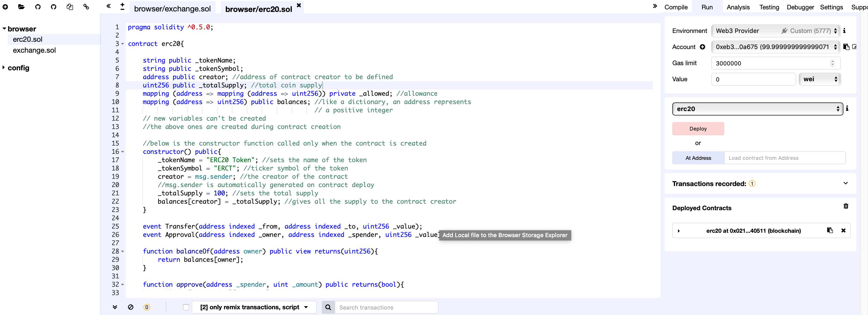Click the second GitHub gist icon
This screenshot has width=868, height=315.
point(54,7)
